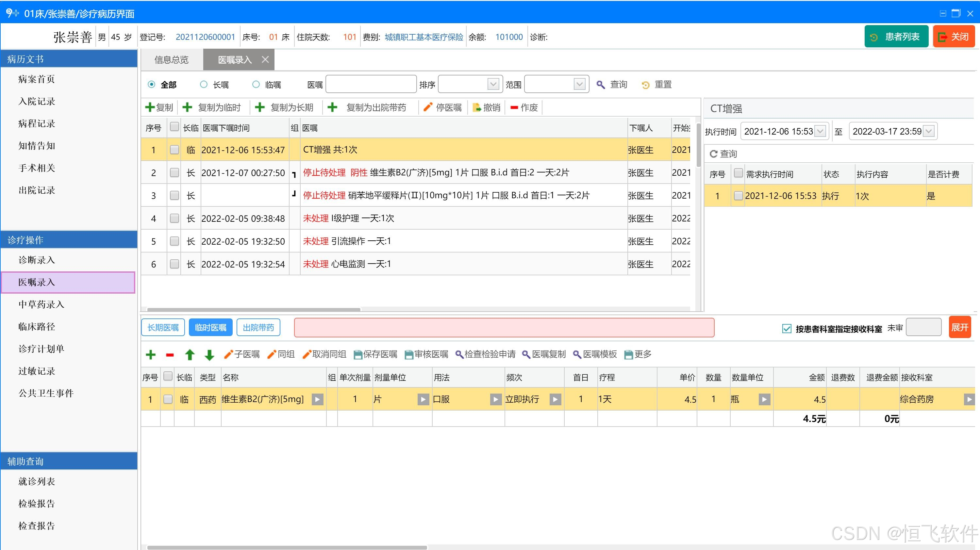Click 撤销 toolbar icon

[x=476, y=107]
